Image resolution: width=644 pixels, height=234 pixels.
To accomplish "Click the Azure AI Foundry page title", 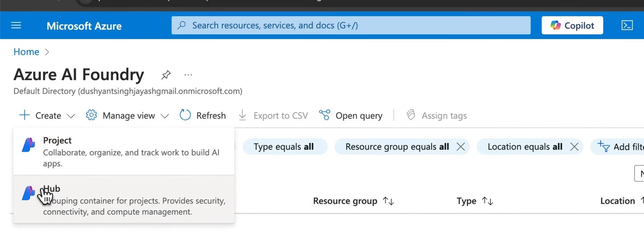I will [79, 74].
